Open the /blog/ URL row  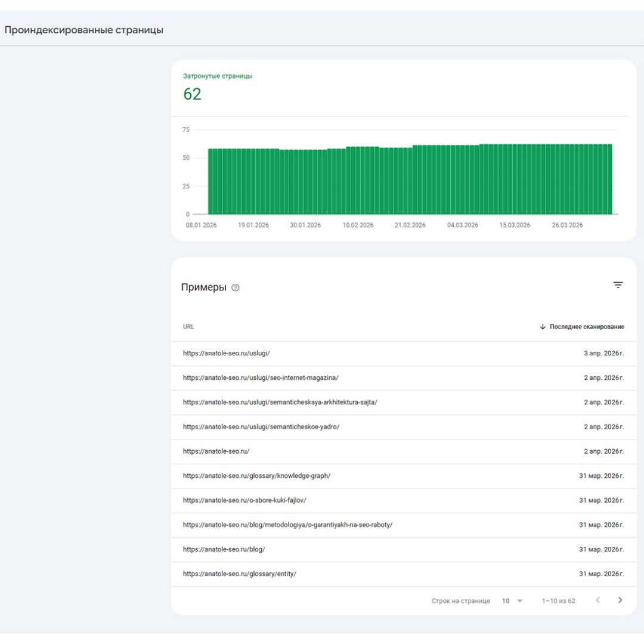pyautogui.click(x=224, y=549)
